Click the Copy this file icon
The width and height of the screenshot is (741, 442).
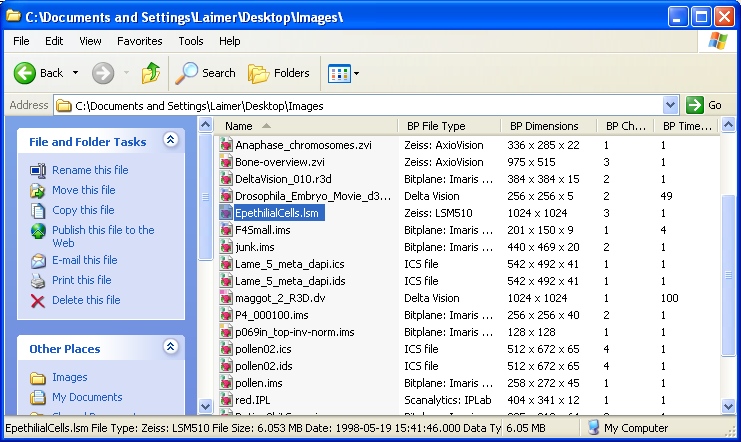click(38, 210)
